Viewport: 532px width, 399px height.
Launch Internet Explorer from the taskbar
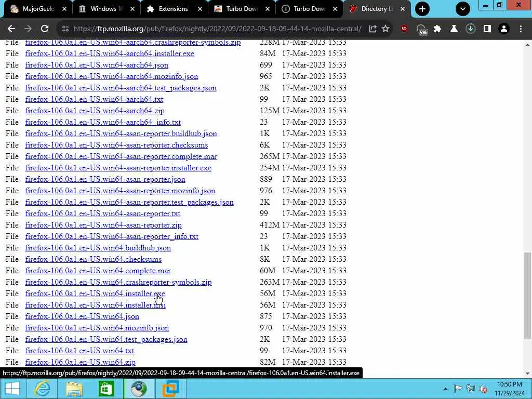[43, 389]
